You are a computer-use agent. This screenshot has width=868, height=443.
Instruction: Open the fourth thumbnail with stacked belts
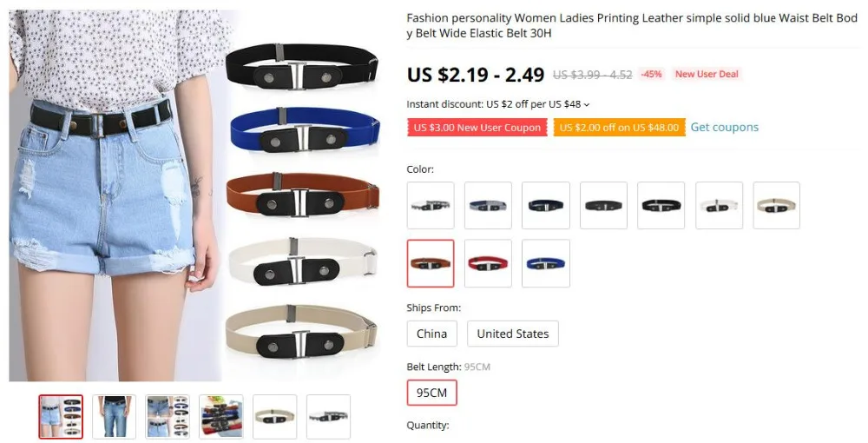[220, 416]
